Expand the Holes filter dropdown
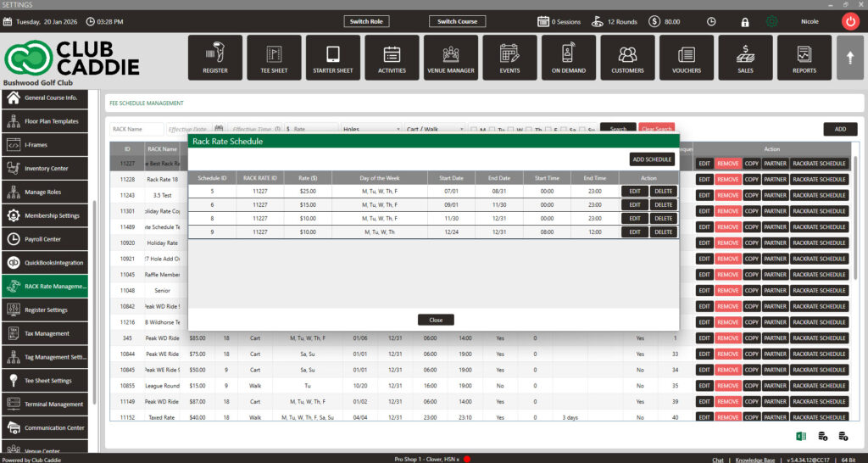The height and width of the screenshot is (463, 868). pyautogui.click(x=370, y=129)
